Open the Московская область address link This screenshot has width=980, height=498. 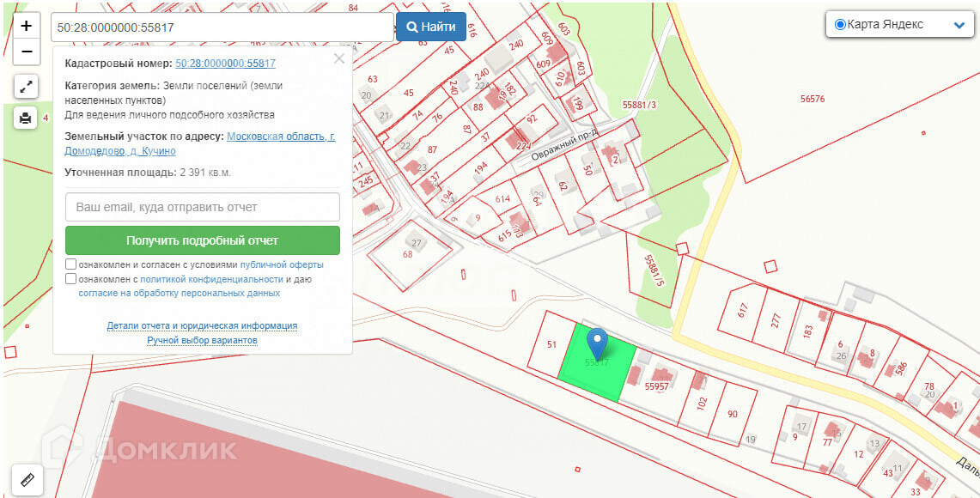pos(281,137)
